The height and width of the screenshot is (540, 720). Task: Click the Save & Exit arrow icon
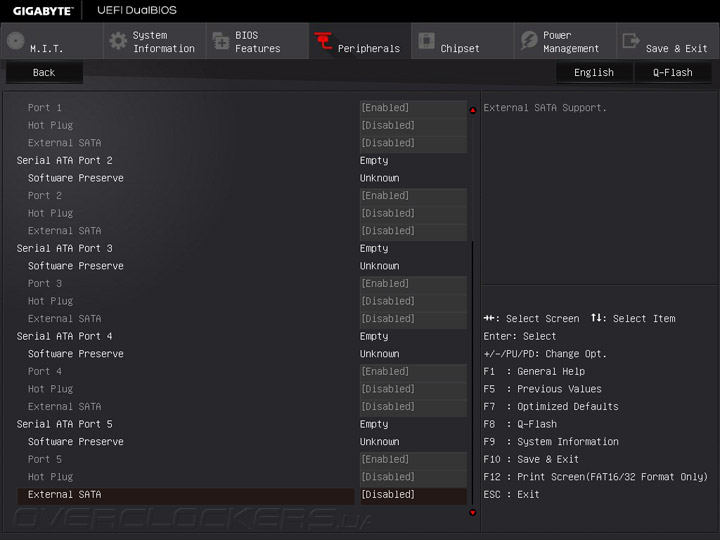pos(631,42)
